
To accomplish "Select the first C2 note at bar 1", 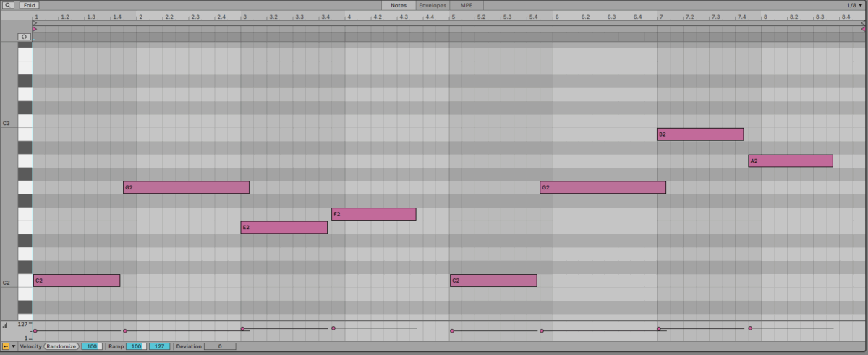I will [77, 281].
